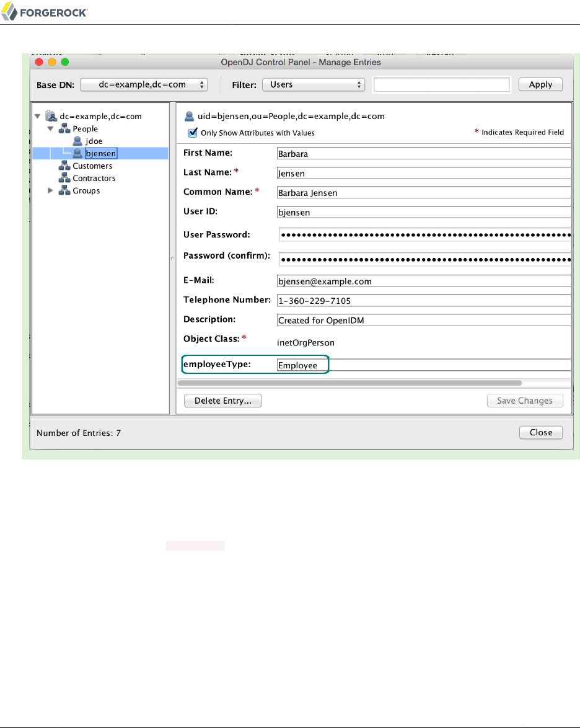Click the First Name field with Barbara
This screenshot has width=580, height=728.
coord(424,154)
